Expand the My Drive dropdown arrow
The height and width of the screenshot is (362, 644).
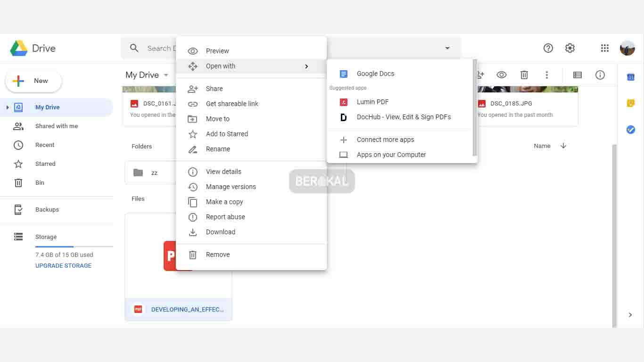(166, 74)
